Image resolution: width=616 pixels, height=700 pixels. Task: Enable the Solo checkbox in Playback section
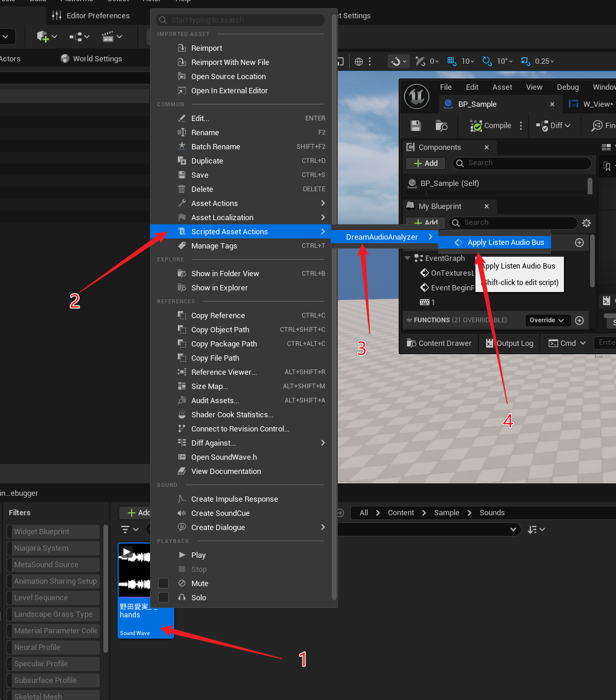164,597
